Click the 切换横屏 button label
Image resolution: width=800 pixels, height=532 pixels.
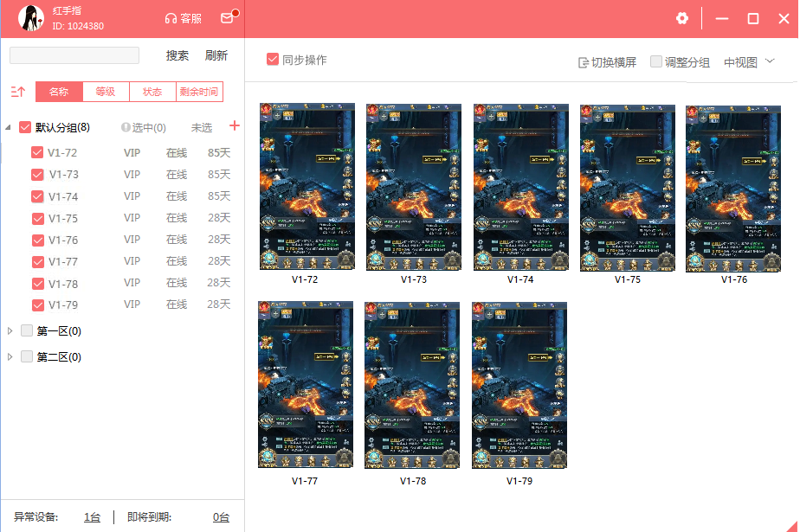click(x=614, y=62)
